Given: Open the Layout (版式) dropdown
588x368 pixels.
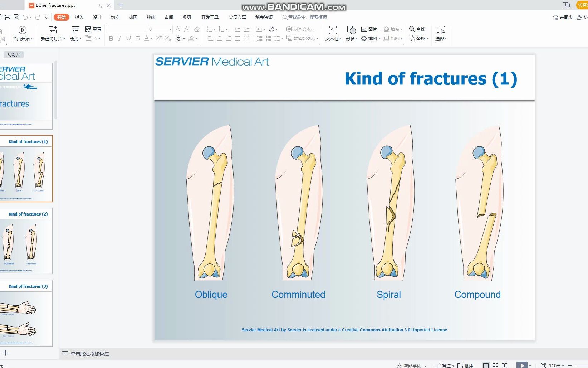Looking at the screenshot, I should coord(75,39).
